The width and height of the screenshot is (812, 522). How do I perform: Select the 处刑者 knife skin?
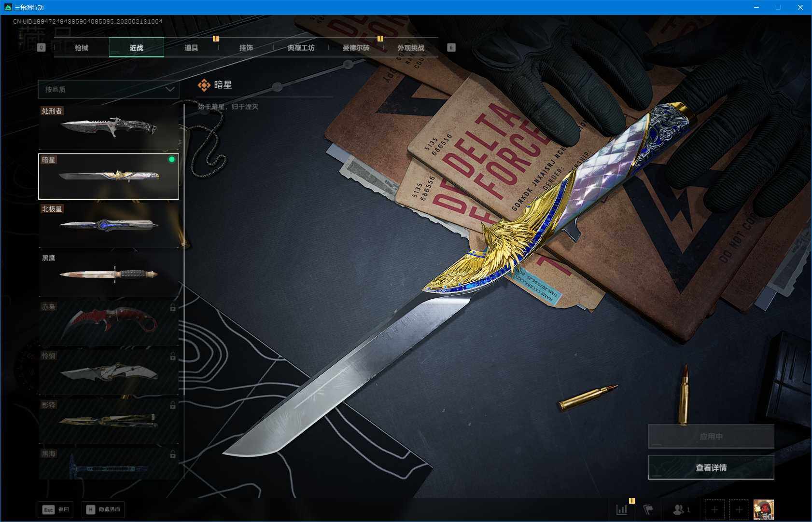point(109,127)
